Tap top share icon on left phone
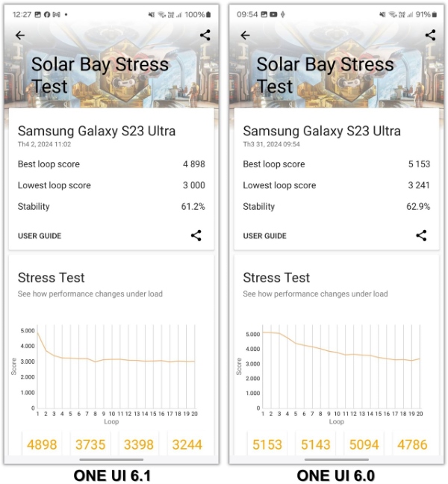448x484 pixels. (205, 35)
